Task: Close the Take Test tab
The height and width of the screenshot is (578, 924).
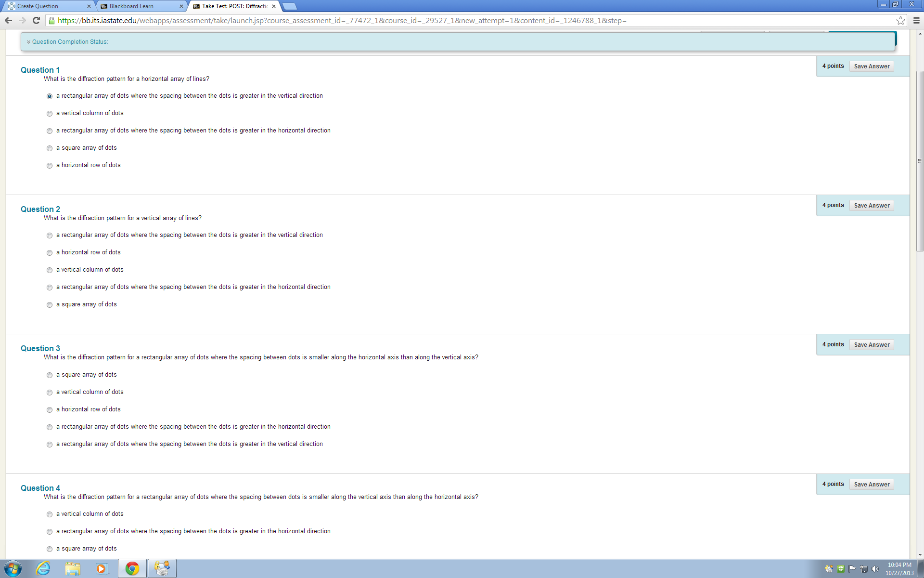Action: tap(274, 6)
